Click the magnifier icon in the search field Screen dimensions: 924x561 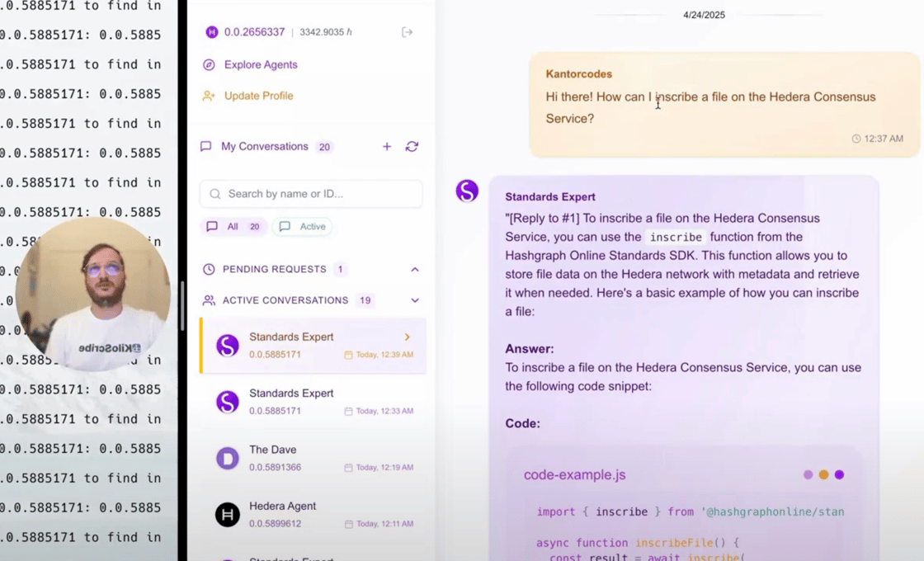coord(215,194)
